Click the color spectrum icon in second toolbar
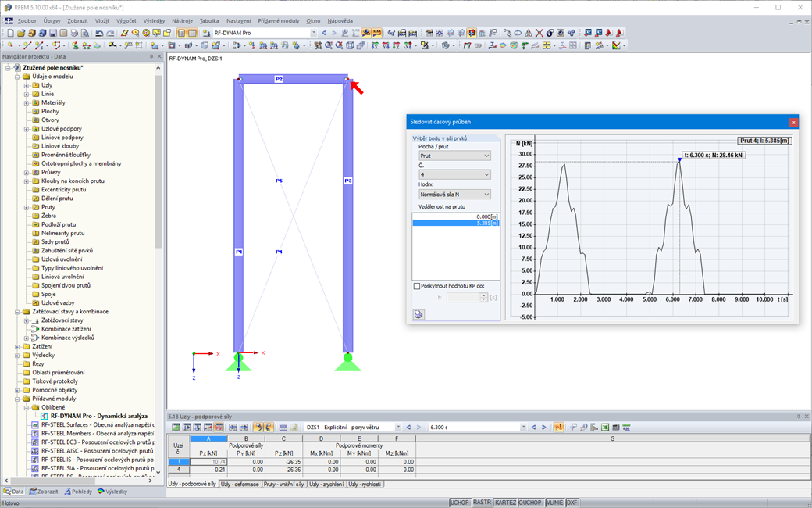The height and width of the screenshot is (508, 812). click(616, 45)
